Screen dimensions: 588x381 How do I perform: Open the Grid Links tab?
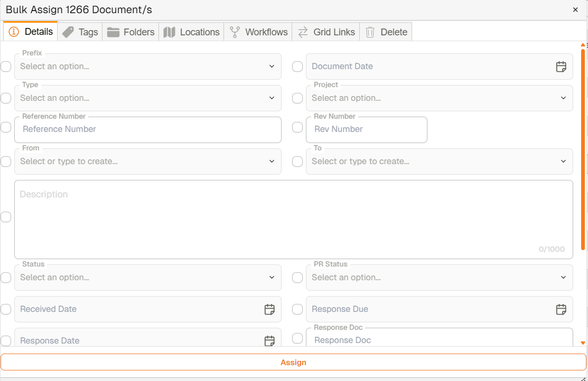[x=326, y=32]
